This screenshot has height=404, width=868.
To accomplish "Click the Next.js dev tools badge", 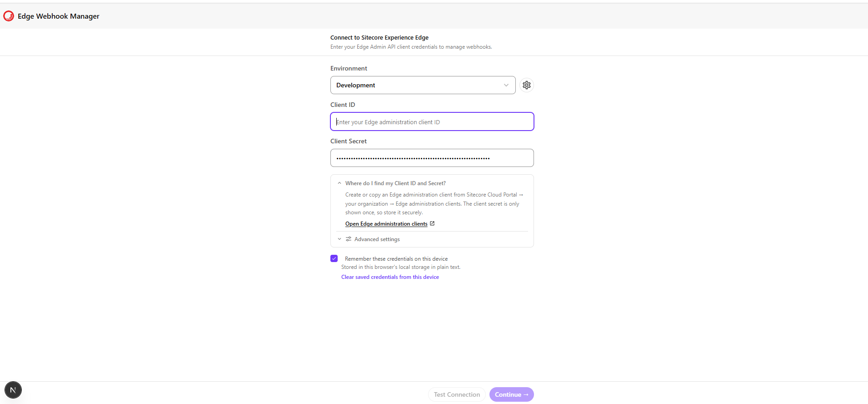I will point(13,390).
